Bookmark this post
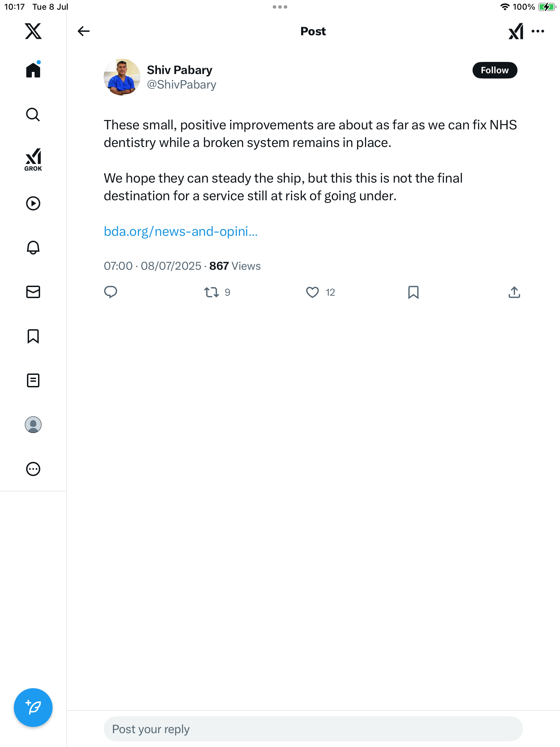The height and width of the screenshot is (747, 560). point(413,293)
